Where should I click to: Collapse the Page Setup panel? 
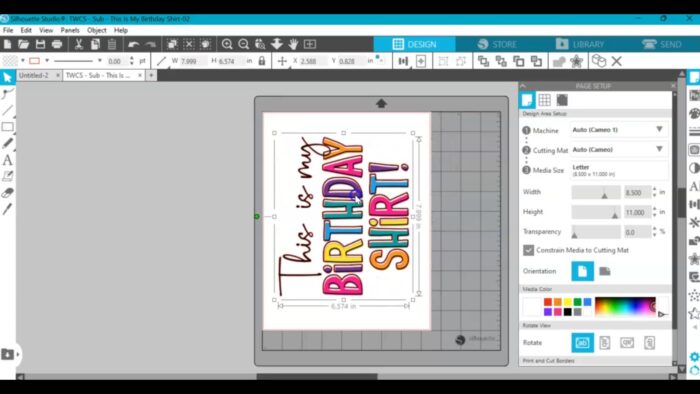(523, 86)
